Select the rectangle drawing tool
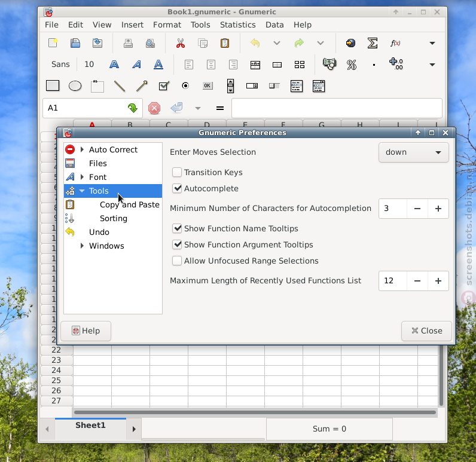The height and width of the screenshot is (462, 476). click(53, 86)
